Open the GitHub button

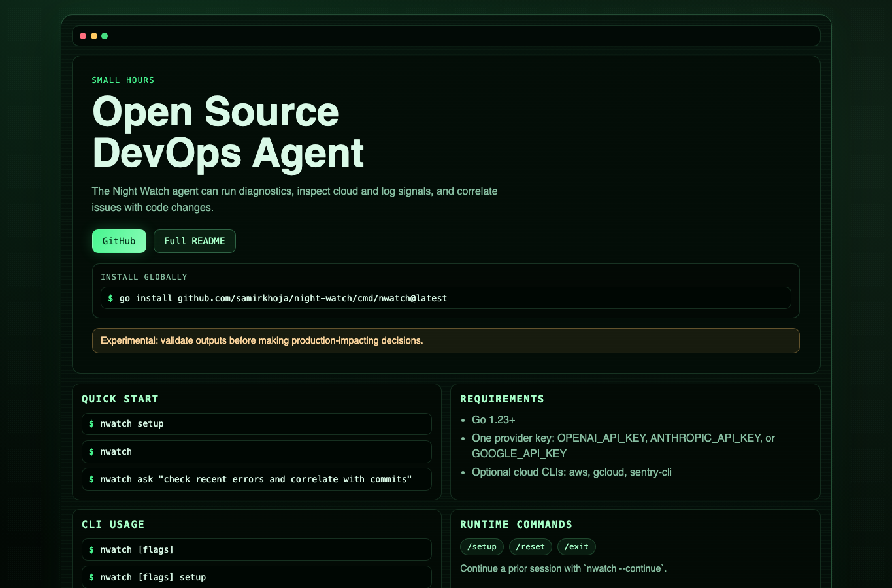119,241
